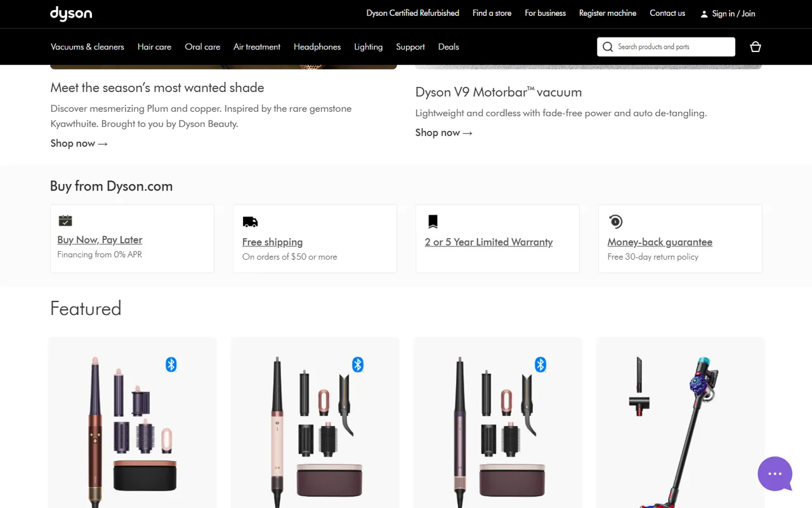This screenshot has width=812, height=508.
Task: Click the "Dyson V9 Motorbar vacuum" heading
Action: point(499,92)
